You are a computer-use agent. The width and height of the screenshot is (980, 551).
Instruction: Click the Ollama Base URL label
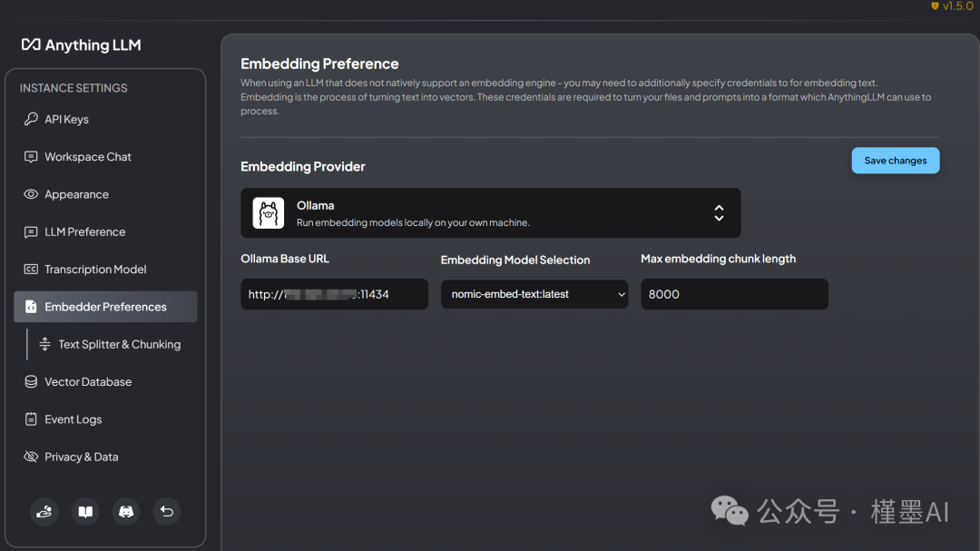click(284, 259)
